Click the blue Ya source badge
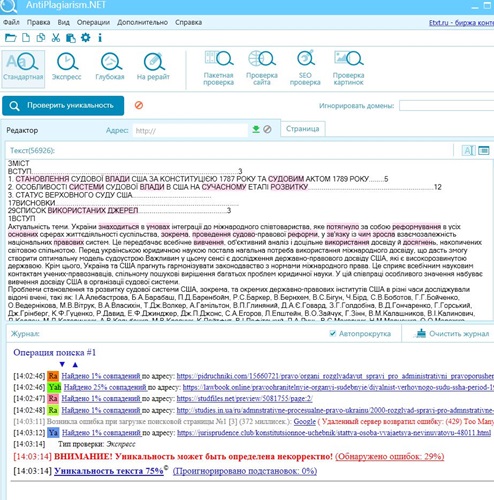494x500 pixels. 53,433
